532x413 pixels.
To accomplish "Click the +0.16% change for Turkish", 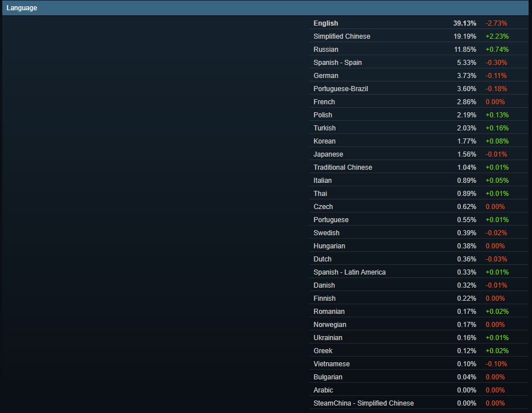I will coord(497,128).
